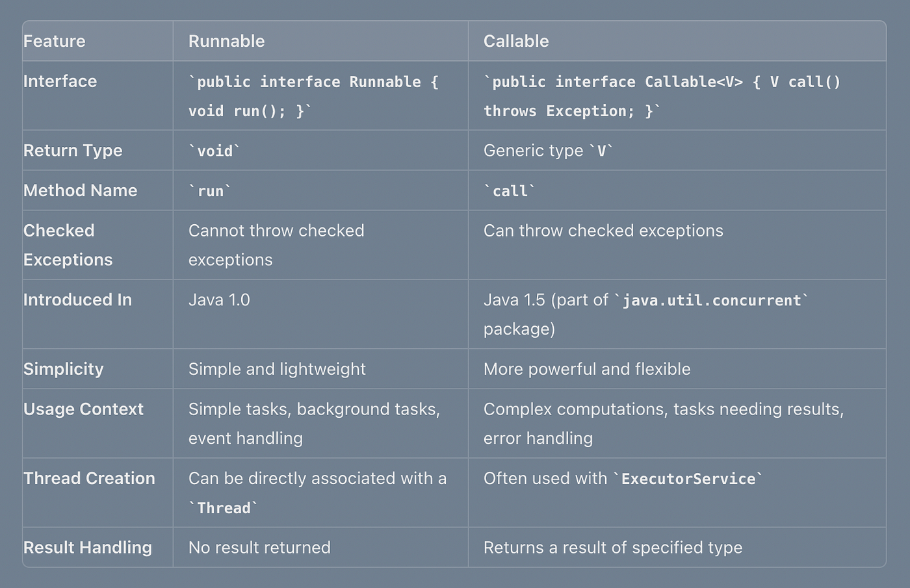Click the Runnable interface code snippet
Screen dimensions: 910x588
pyautogui.click(x=314, y=96)
